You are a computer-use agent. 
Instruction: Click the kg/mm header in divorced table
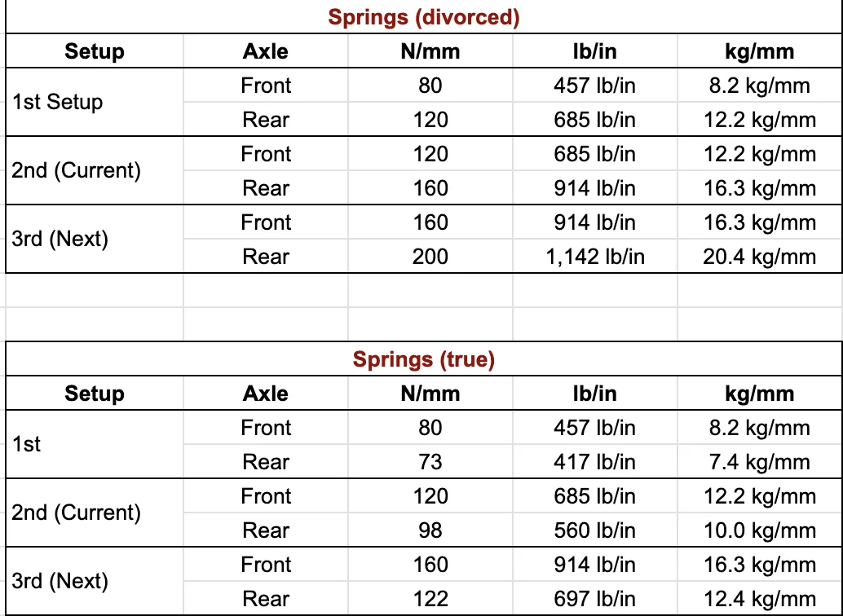[760, 51]
